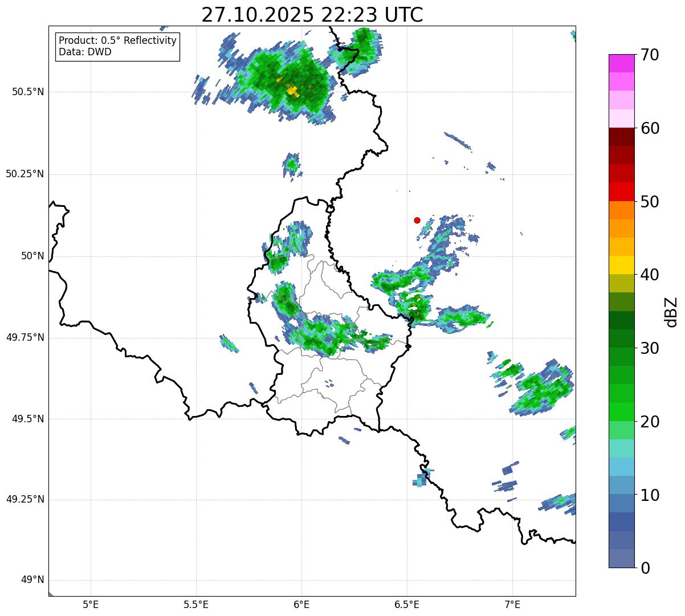Click the magenta swatch at top of colorbar
The width and height of the screenshot is (685, 616).
point(621,63)
